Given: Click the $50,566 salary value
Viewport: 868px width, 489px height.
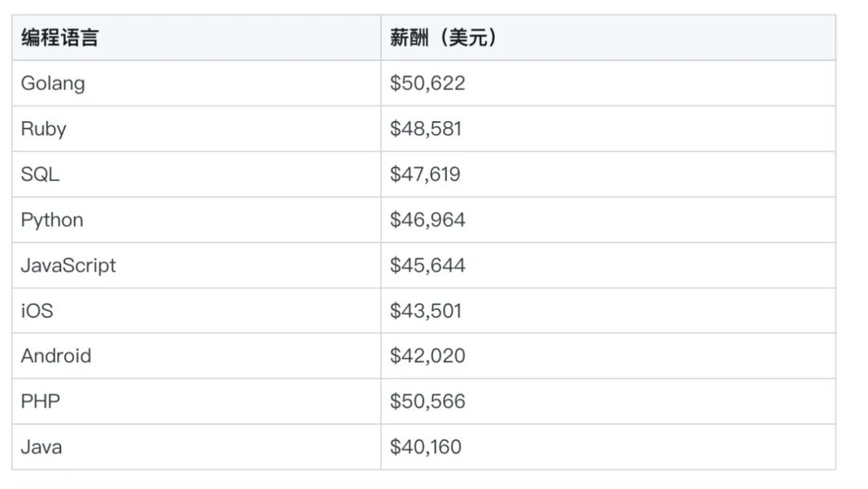Looking at the screenshot, I should [428, 401].
